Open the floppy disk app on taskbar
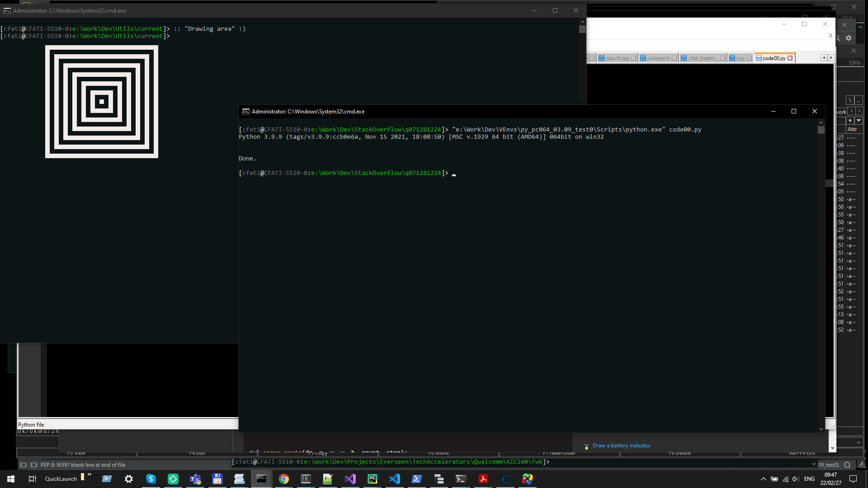This screenshot has width=868, height=488. pyautogui.click(x=217, y=479)
